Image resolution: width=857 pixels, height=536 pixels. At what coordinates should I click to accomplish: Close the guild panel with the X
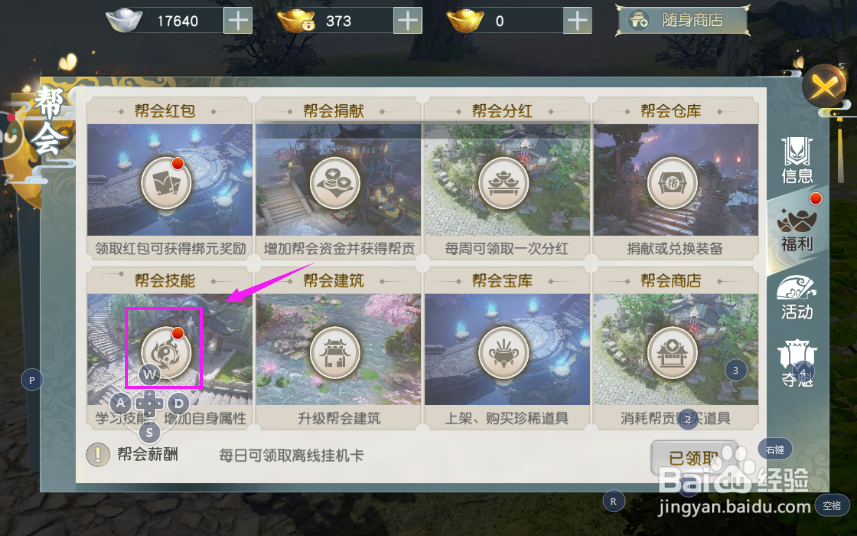[x=824, y=86]
